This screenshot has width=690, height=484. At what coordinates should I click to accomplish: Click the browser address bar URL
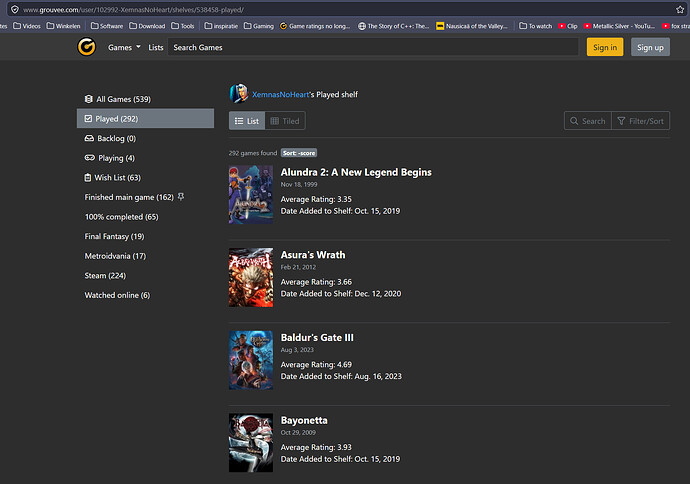pyautogui.click(x=133, y=9)
